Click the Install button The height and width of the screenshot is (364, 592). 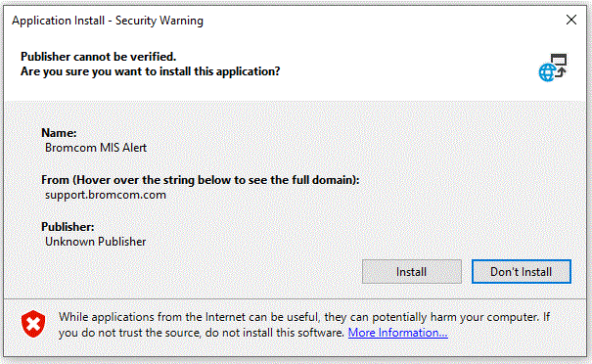(x=412, y=271)
